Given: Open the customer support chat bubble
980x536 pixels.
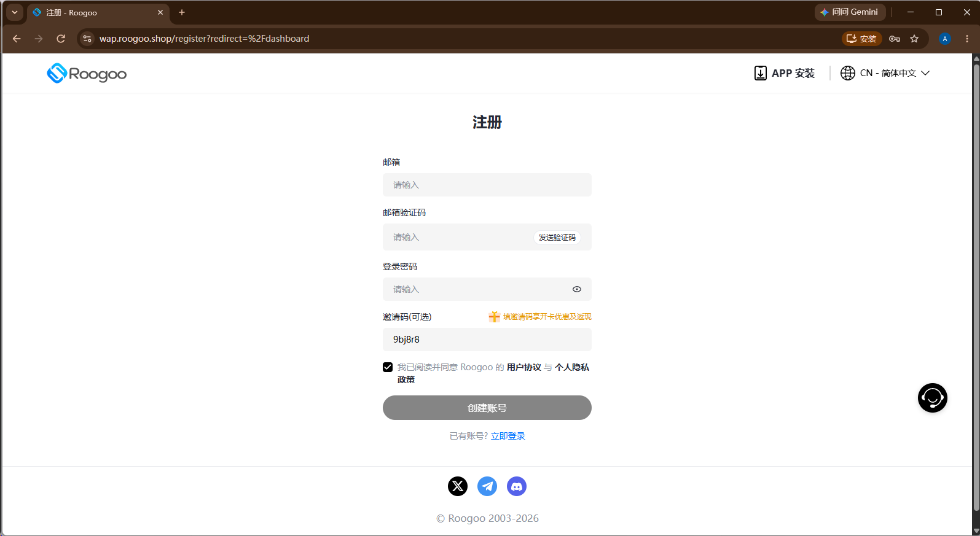Looking at the screenshot, I should point(933,398).
